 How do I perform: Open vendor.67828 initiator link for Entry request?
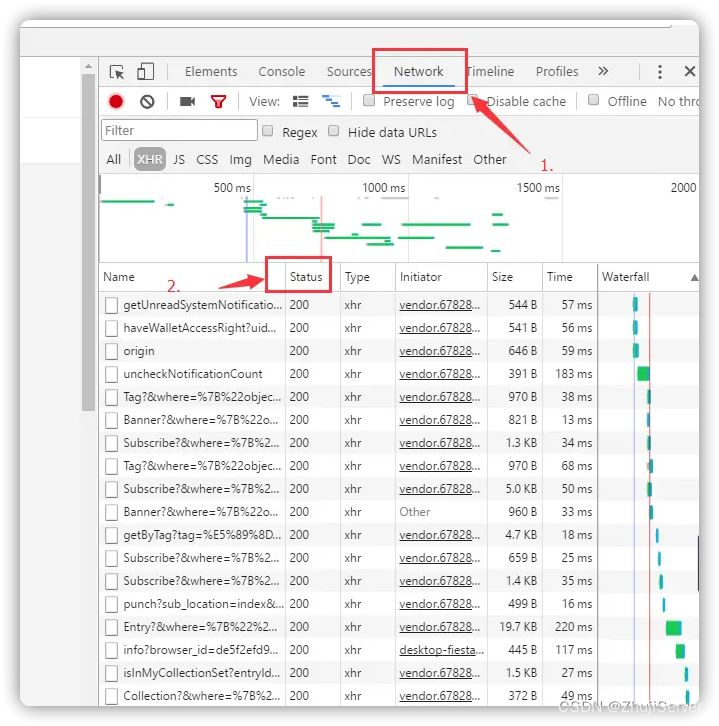coord(439,627)
